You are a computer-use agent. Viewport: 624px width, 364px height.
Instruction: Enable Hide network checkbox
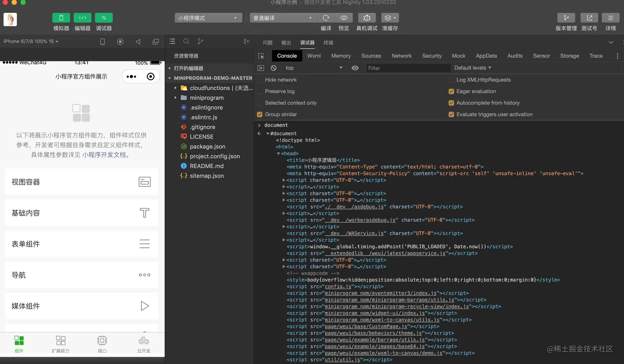260,80
